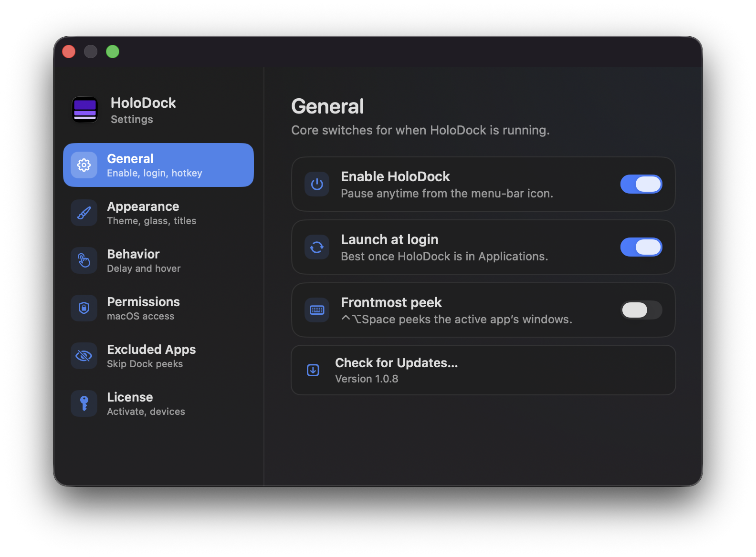Click the "Frontmost peek" row title
Image resolution: width=756 pixels, height=557 pixels.
click(391, 302)
